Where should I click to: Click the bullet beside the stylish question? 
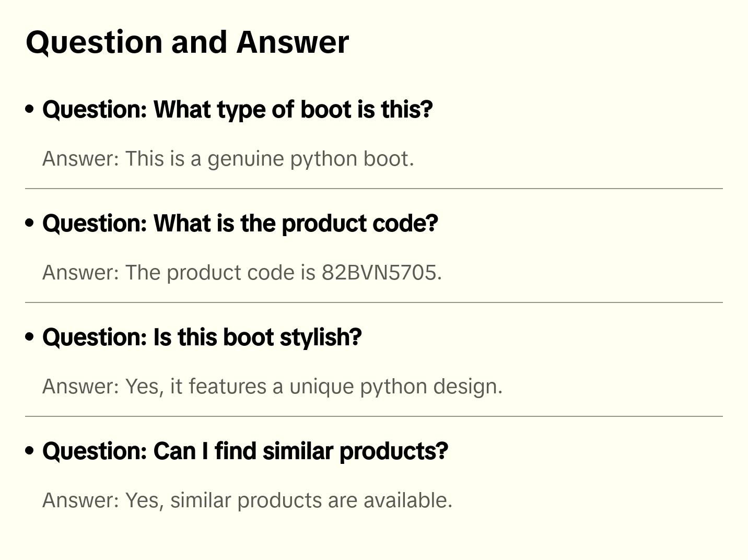(30, 337)
